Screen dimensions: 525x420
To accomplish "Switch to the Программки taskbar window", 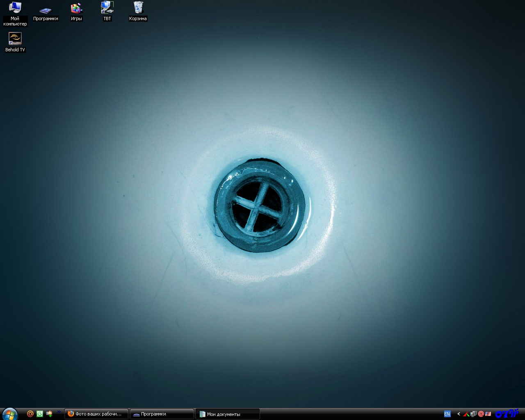I will point(162,414).
